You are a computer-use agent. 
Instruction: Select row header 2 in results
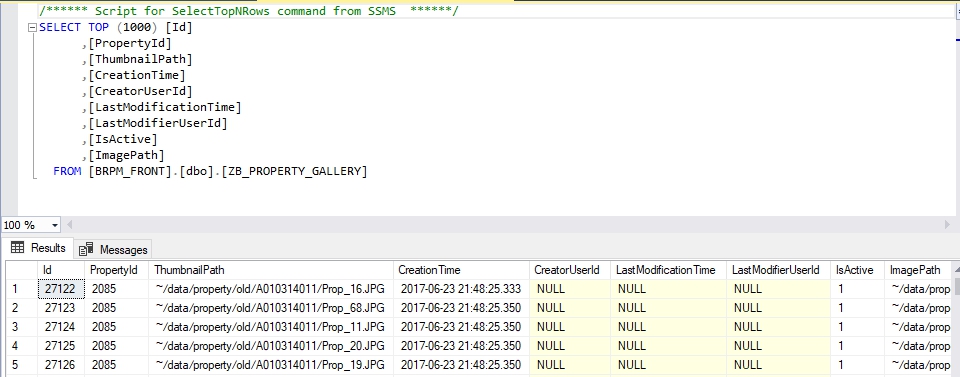point(22,307)
